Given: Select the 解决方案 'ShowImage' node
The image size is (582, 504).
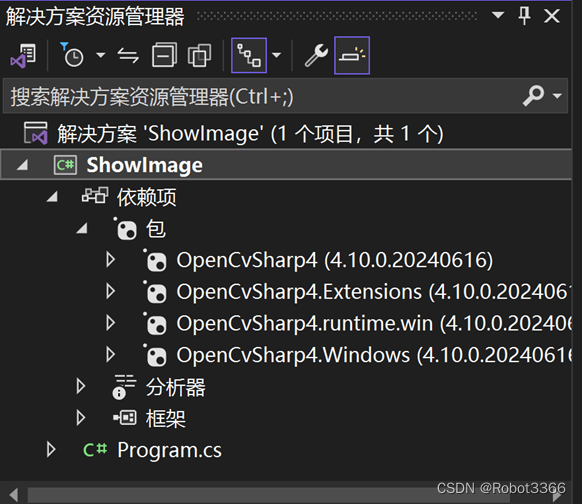Looking at the screenshot, I should 250,134.
